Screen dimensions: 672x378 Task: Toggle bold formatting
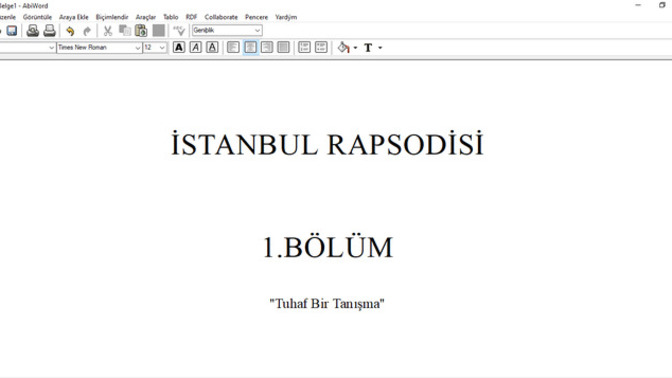click(x=179, y=47)
